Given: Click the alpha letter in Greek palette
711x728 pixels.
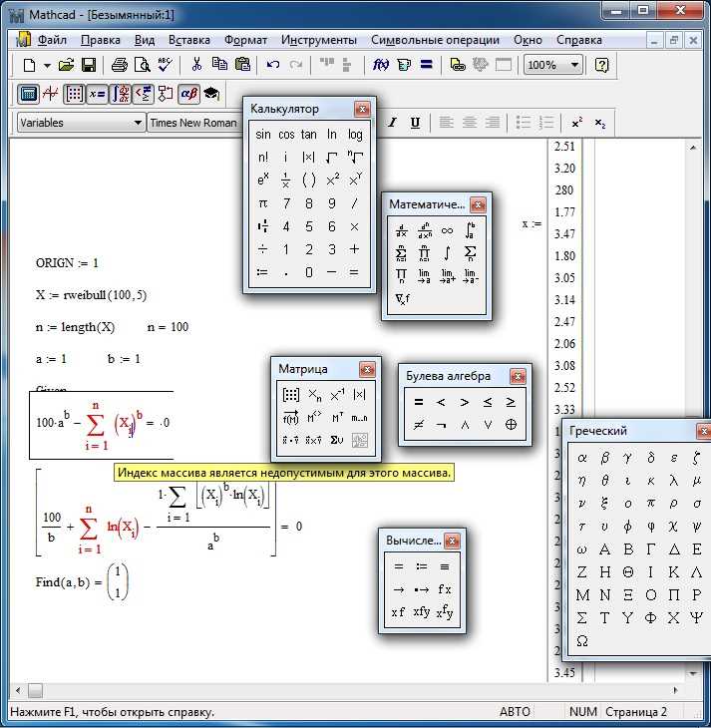Looking at the screenshot, I should [582, 458].
